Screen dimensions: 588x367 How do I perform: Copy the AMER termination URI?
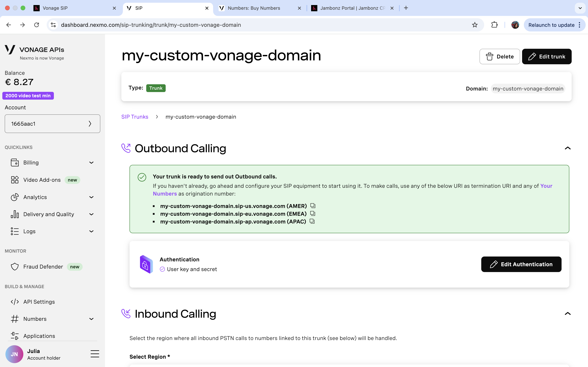pos(313,206)
